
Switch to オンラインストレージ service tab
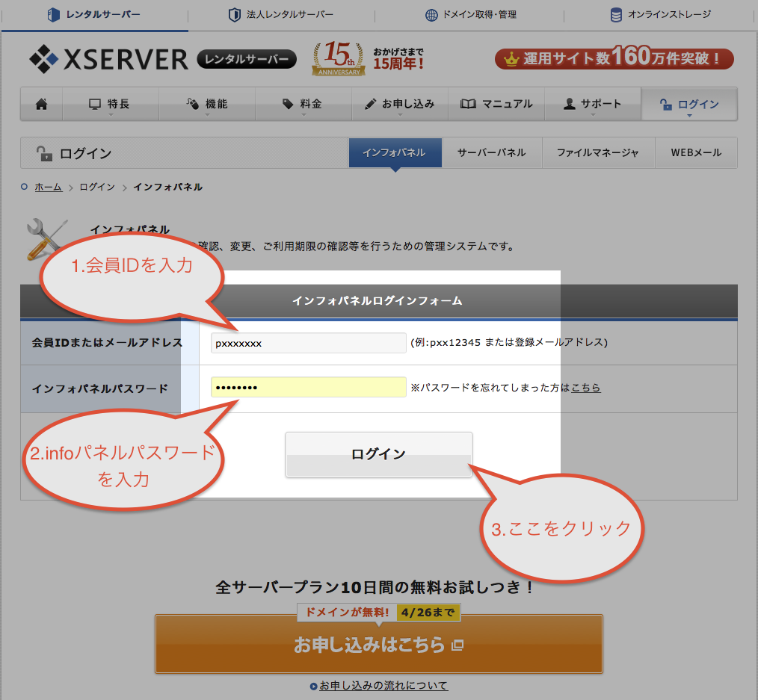(660, 15)
